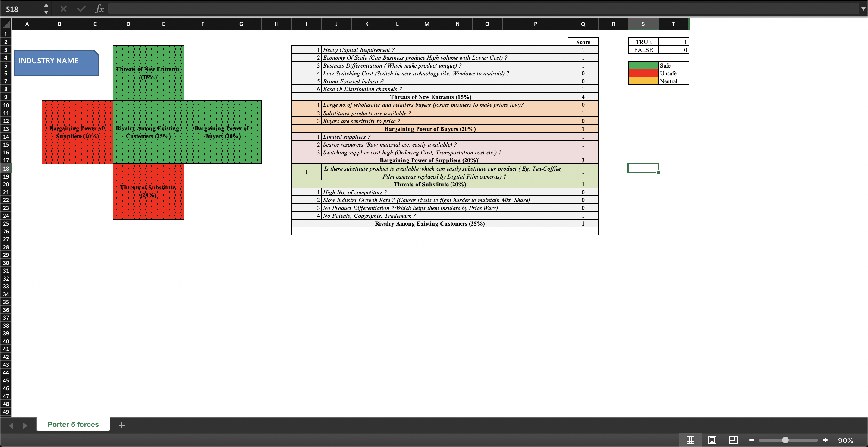This screenshot has width=868, height=447.
Task: Click the confirm checkmark icon near formula bar
Action: pos(81,9)
